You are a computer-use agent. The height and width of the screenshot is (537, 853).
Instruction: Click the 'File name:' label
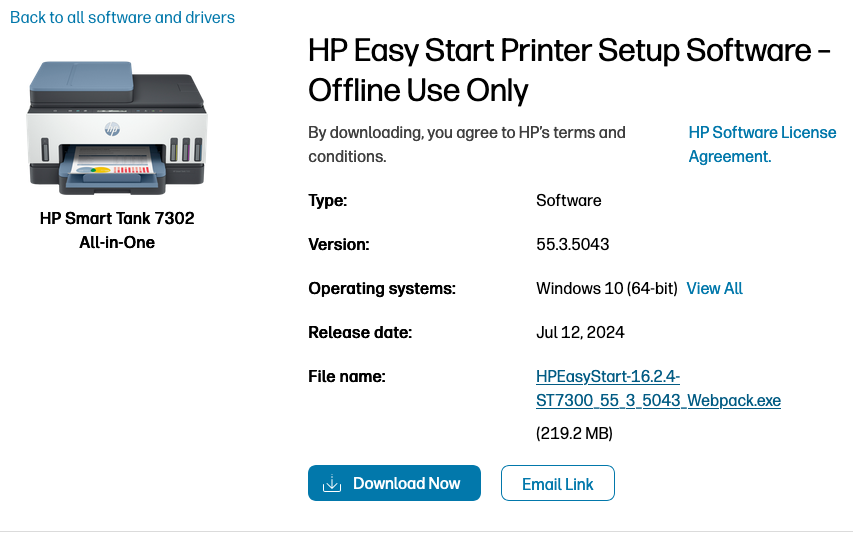pyautogui.click(x=347, y=376)
